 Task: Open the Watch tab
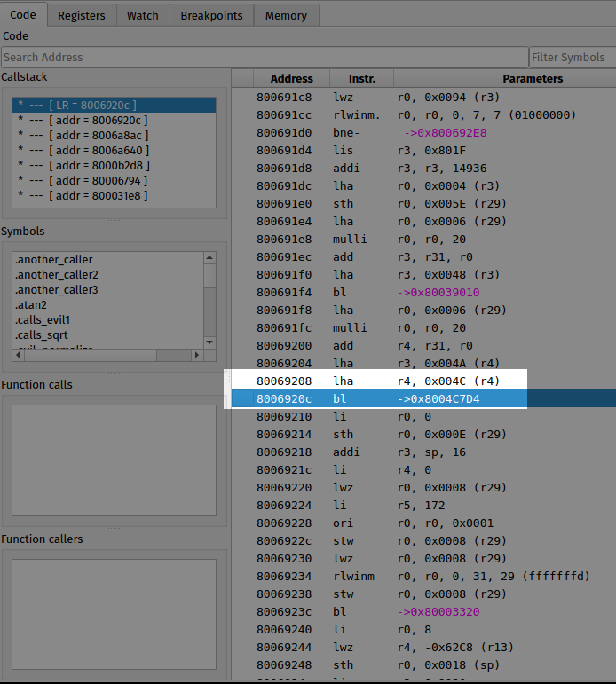coord(143,15)
